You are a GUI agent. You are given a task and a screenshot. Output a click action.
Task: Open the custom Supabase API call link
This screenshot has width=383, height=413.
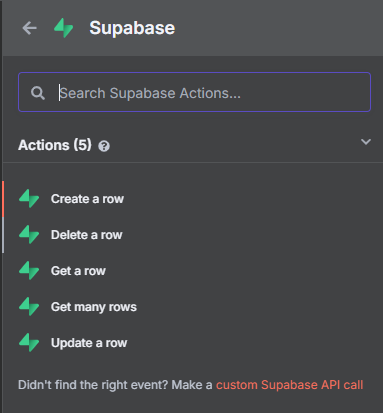[290, 385]
